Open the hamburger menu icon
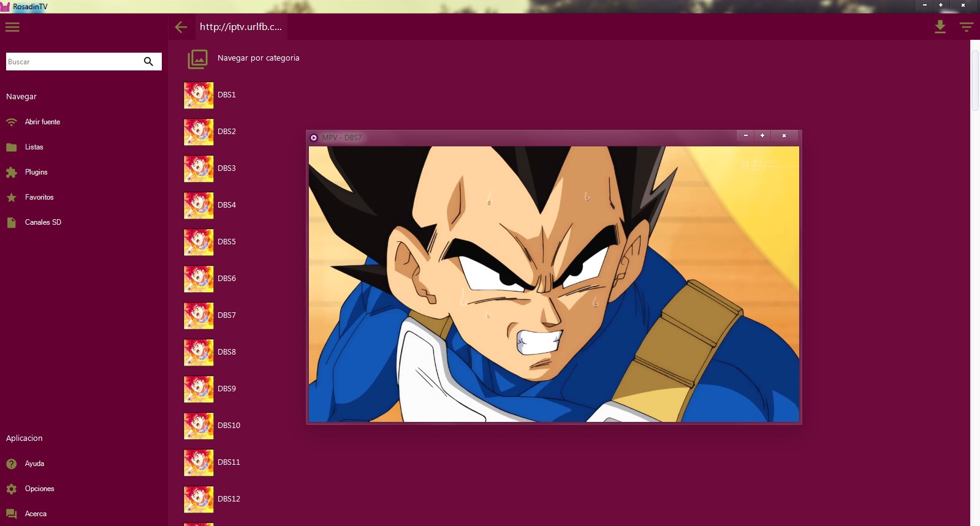Screen dimensions: 980x526 pyautogui.click(x=12, y=27)
